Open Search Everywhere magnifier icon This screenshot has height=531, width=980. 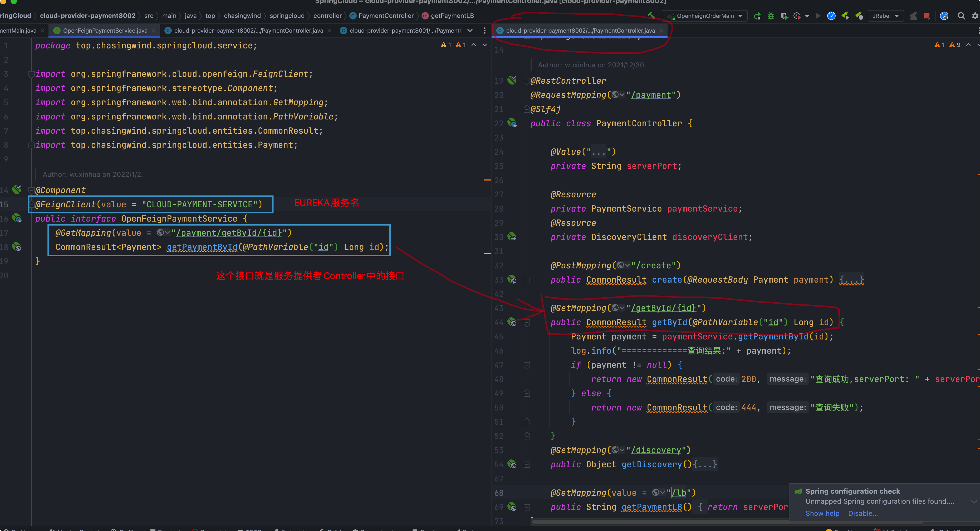[x=961, y=16]
